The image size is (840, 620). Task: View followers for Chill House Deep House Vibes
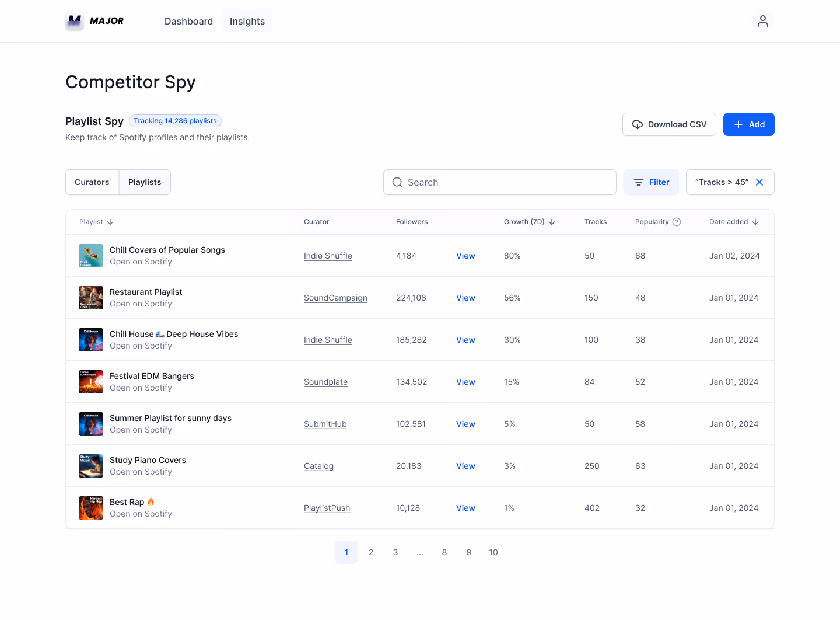click(x=466, y=340)
